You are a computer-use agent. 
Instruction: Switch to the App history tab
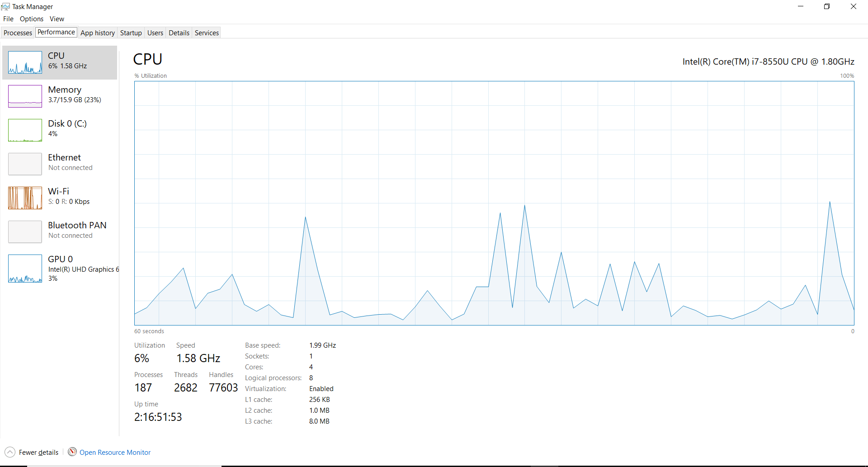pyautogui.click(x=98, y=33)
